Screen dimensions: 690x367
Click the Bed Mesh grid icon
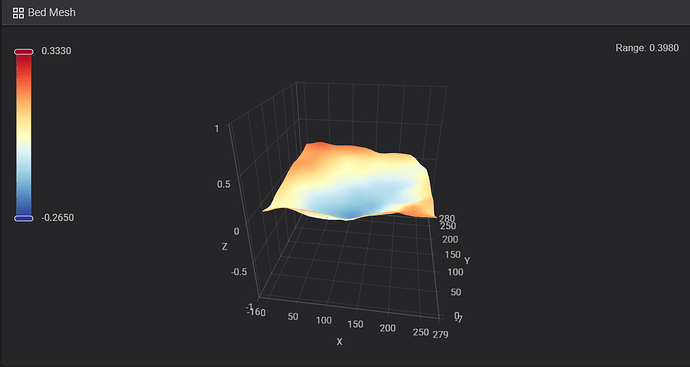[x=18, y=13]
